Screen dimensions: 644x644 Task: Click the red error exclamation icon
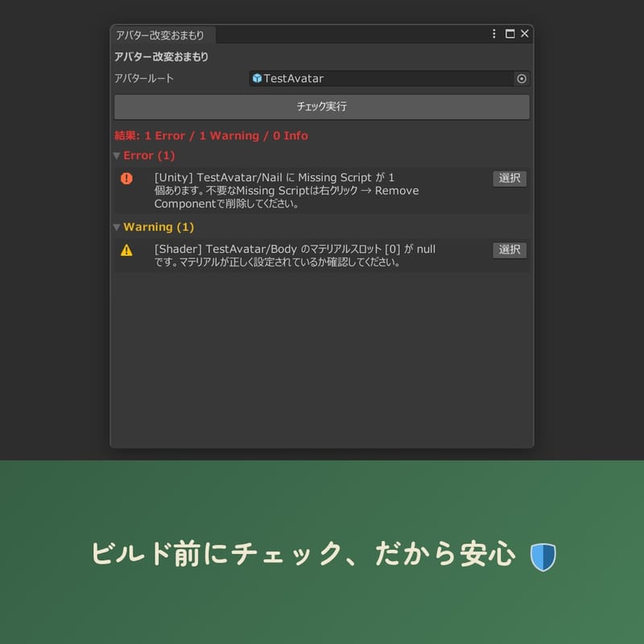tap(127, 178)
